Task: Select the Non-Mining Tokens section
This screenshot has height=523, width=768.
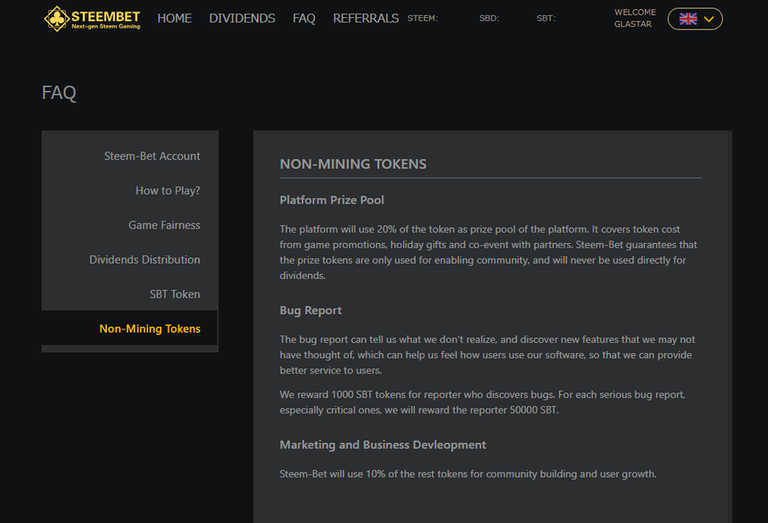Action: pos(130,329)
